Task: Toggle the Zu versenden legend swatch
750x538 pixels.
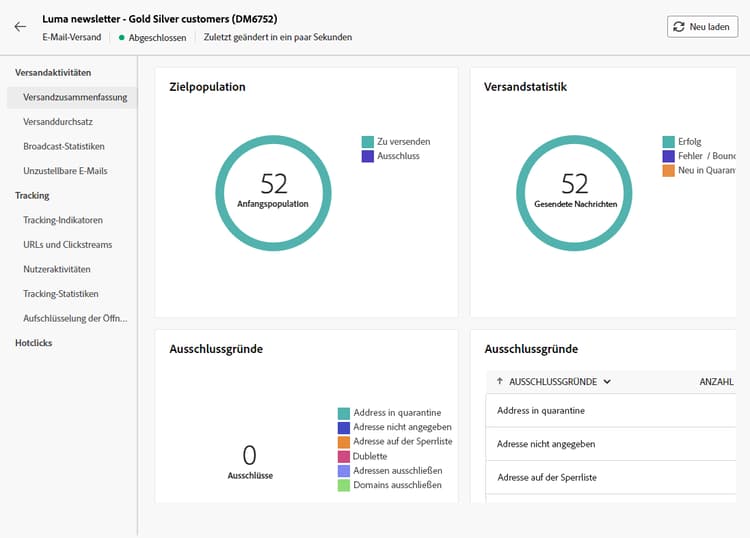Action: 367,142
